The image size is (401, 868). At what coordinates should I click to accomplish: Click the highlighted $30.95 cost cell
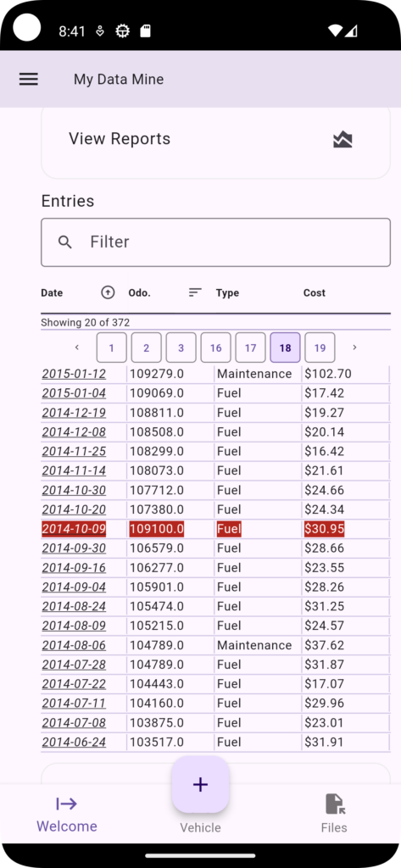tap(324, 529)
